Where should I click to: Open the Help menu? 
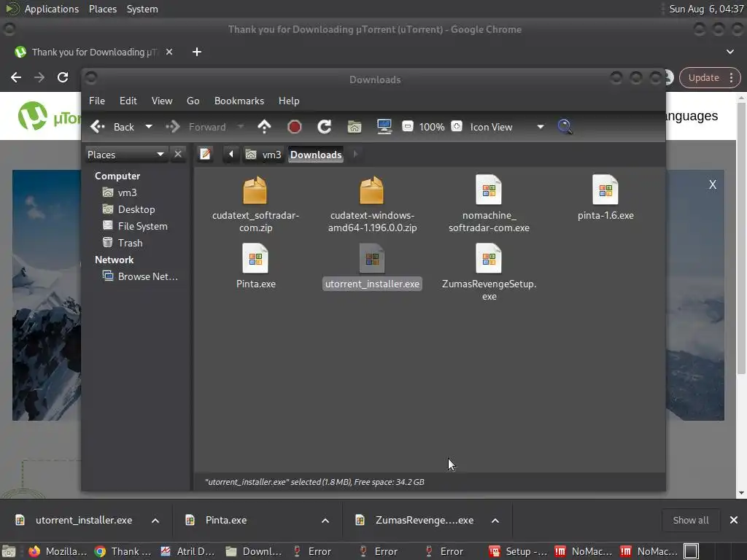(x=289, y=101)
